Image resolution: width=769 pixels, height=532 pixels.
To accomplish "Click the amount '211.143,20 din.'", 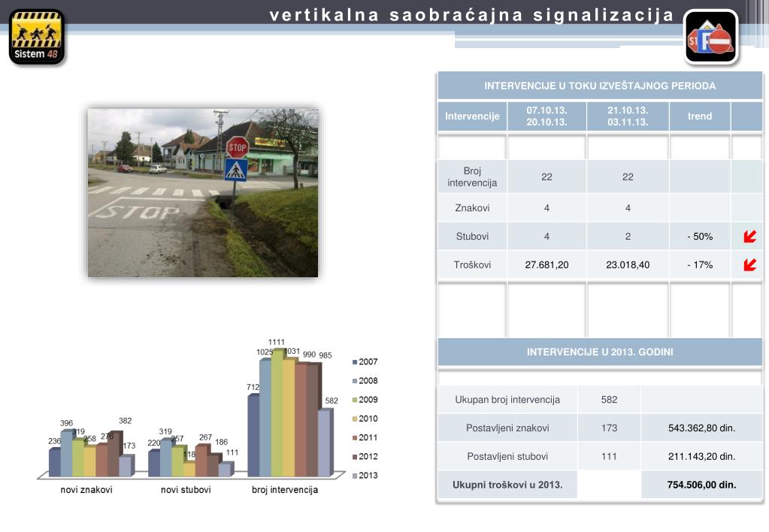I will tap(702, 457).
